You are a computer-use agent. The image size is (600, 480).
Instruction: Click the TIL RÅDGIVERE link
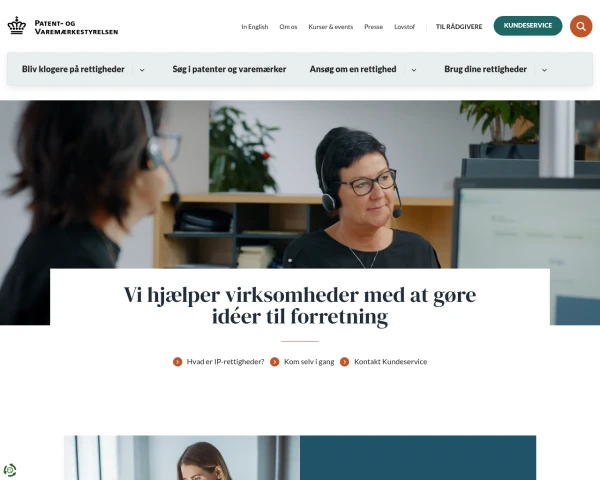459,27
